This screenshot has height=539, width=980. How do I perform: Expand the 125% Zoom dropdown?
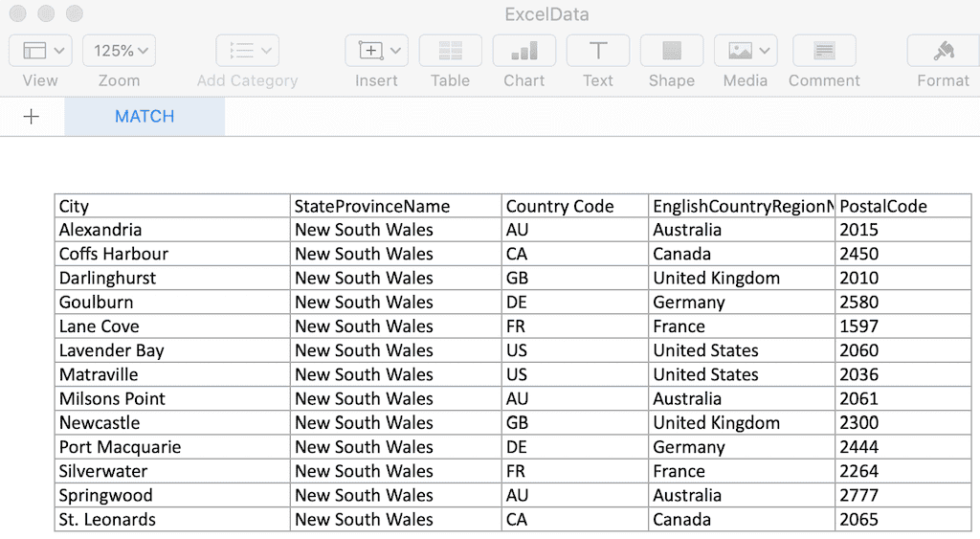click(x=119, y=51)
